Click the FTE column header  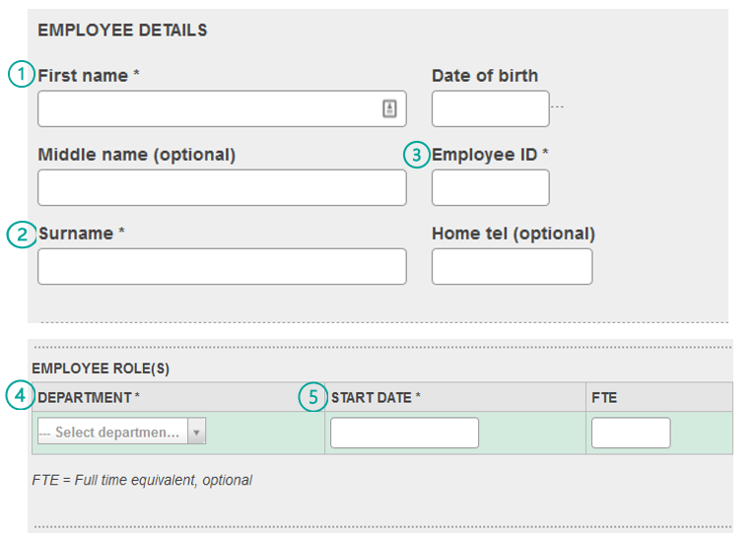click(604, 398)
